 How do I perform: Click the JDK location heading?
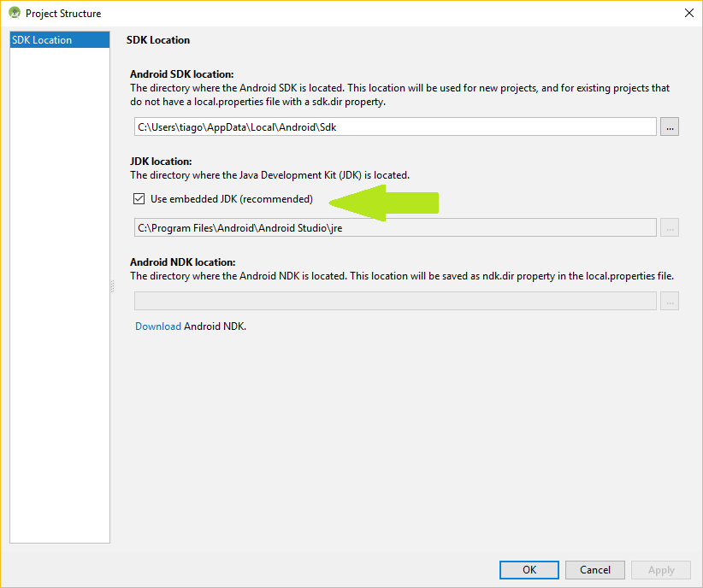(161, 162)
